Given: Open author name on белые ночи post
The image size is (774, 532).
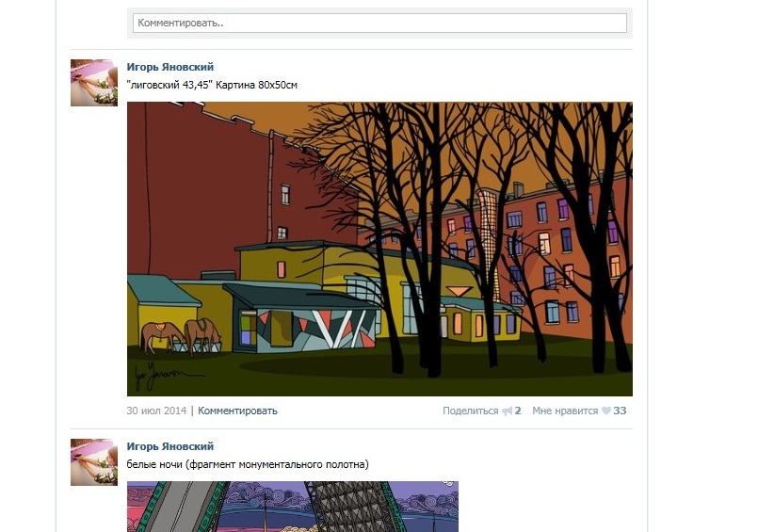Looking at the screenshot, I should click(x=170, y=446).
